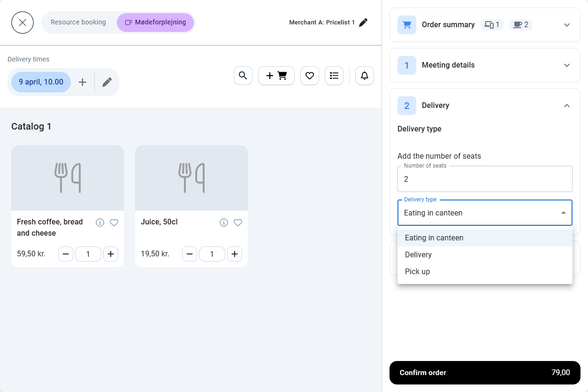Choose Eating in canteen option
Viewport: 588px width, 392px height.
pos(485,238)
